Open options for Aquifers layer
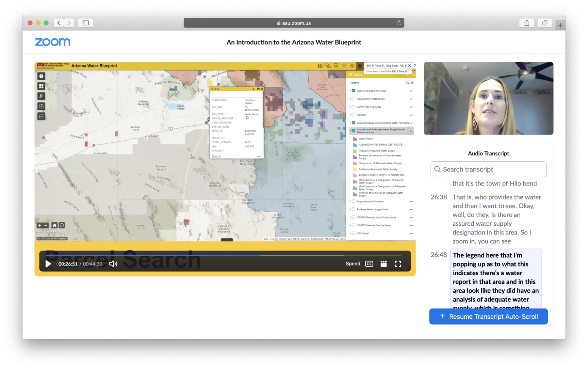 (412, 115)
